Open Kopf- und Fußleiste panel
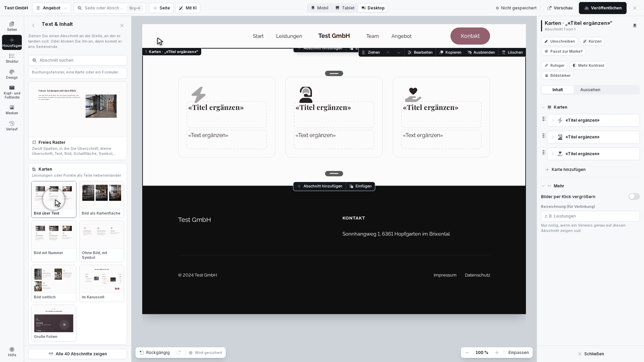This screenshot has height=362, width=644. 12,92
